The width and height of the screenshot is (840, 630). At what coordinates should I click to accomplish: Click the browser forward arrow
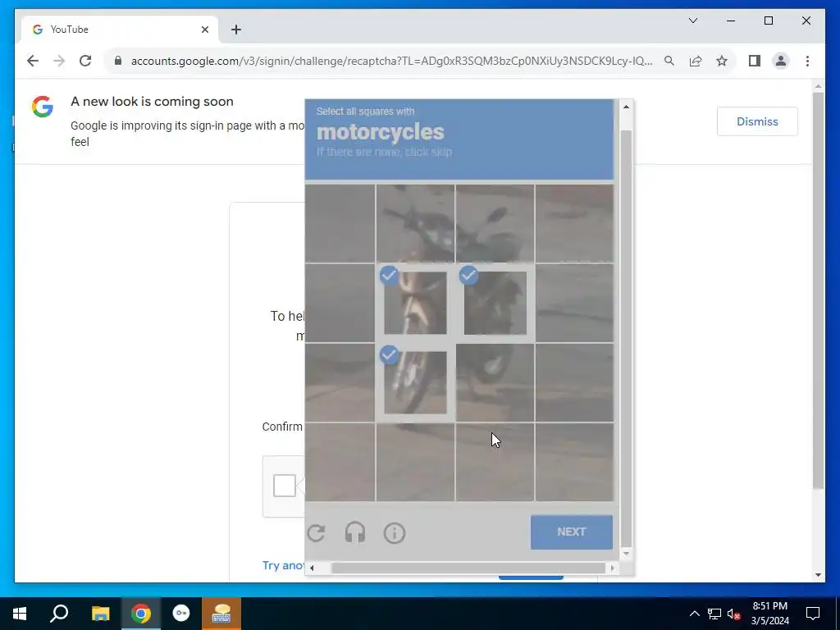tap(59, 61)
